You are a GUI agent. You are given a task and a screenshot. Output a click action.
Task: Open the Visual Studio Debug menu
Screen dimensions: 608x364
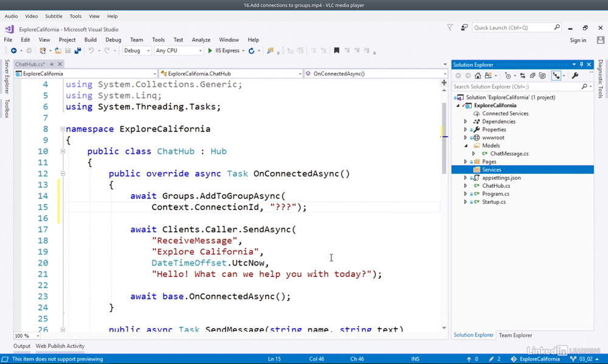113,40
